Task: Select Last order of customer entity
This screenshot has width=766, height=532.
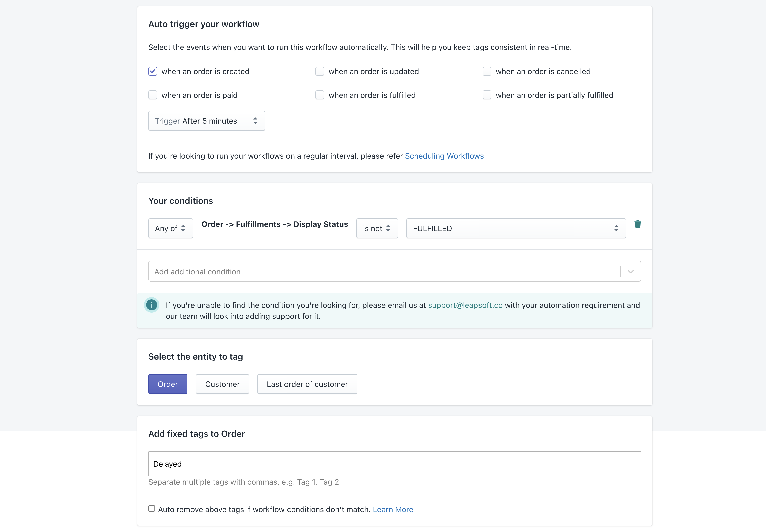Action: click(307, 384)
